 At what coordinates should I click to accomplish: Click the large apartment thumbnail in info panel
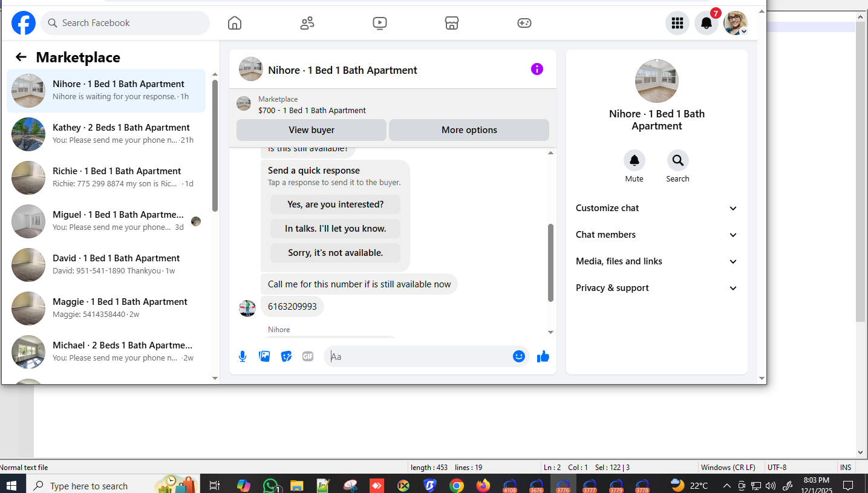pyautogui.click(x=657, y=81)
